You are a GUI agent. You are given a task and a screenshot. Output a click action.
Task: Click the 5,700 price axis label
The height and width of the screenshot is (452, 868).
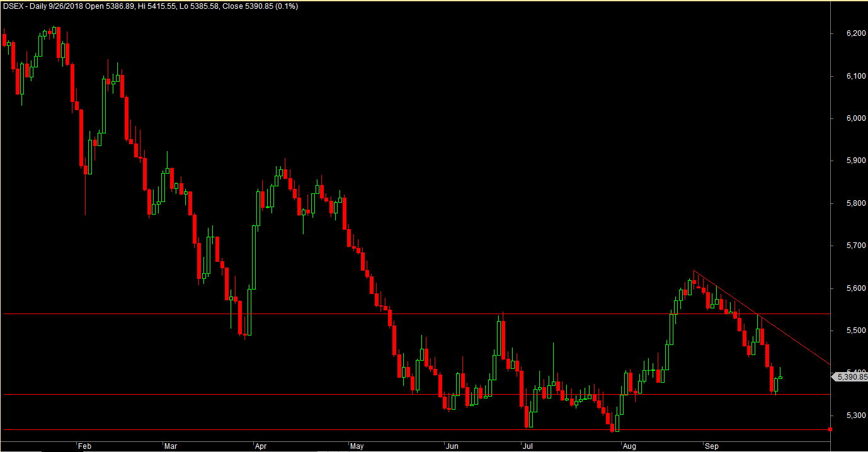point(856,246)
